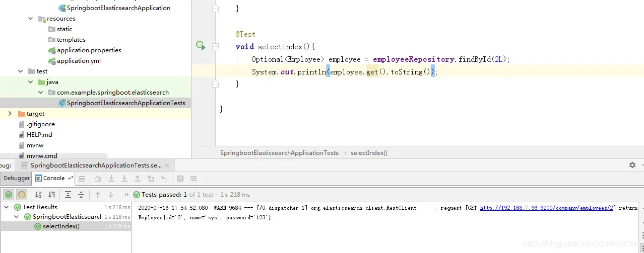Collapse the test java folder

click(31, 82)
